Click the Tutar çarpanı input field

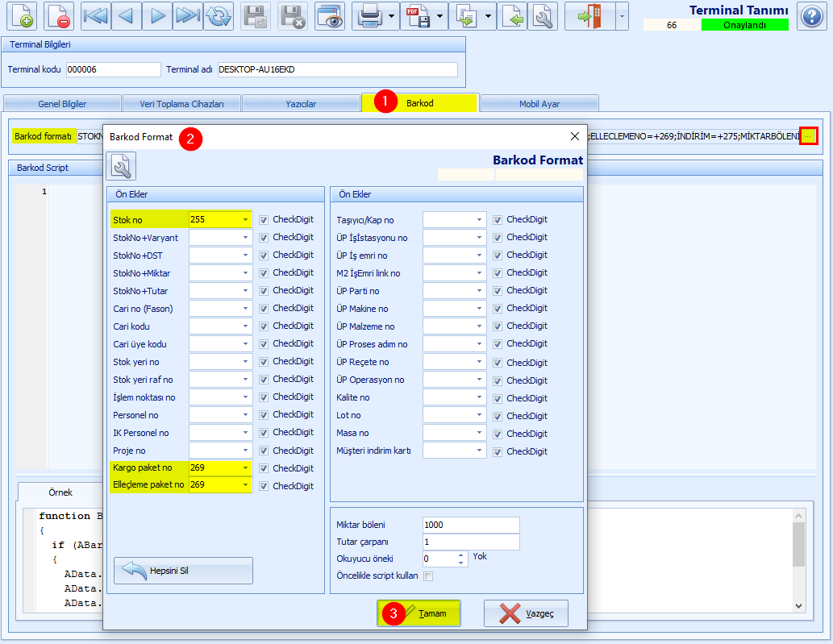(471, 542)
